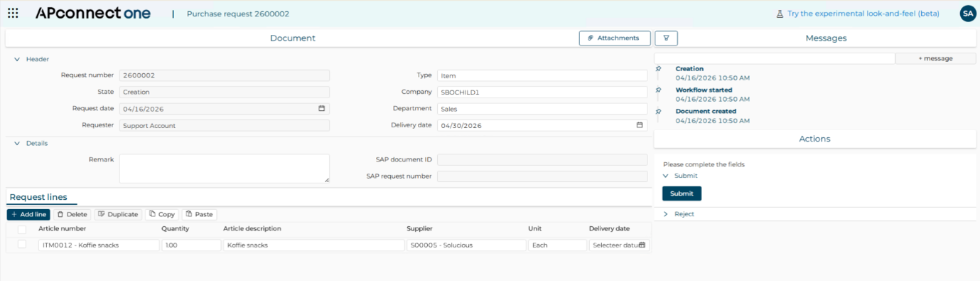Click the APconnect one logo
The image size is (980, 281).
pyautogui.click(x=92, y=13)
